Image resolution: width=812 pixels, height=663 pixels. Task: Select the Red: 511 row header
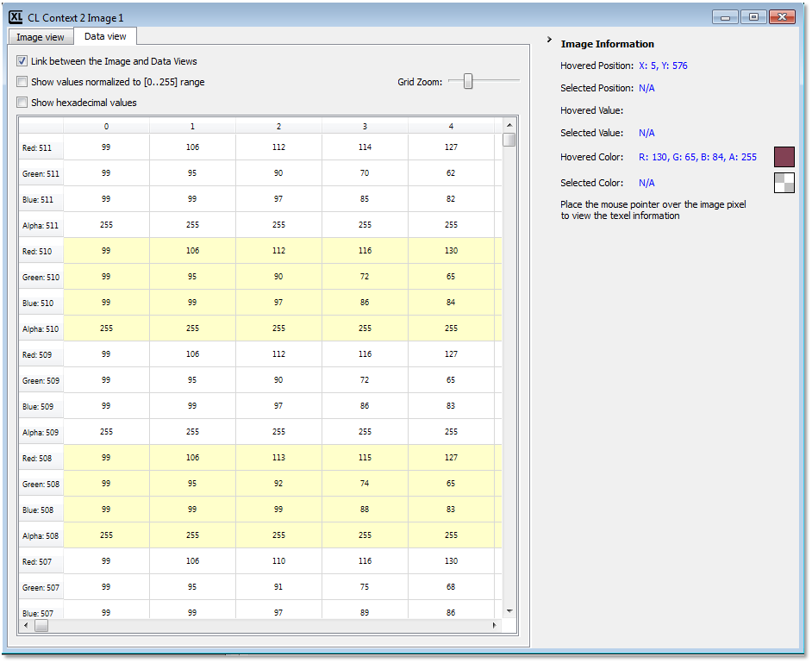[41, 147]
